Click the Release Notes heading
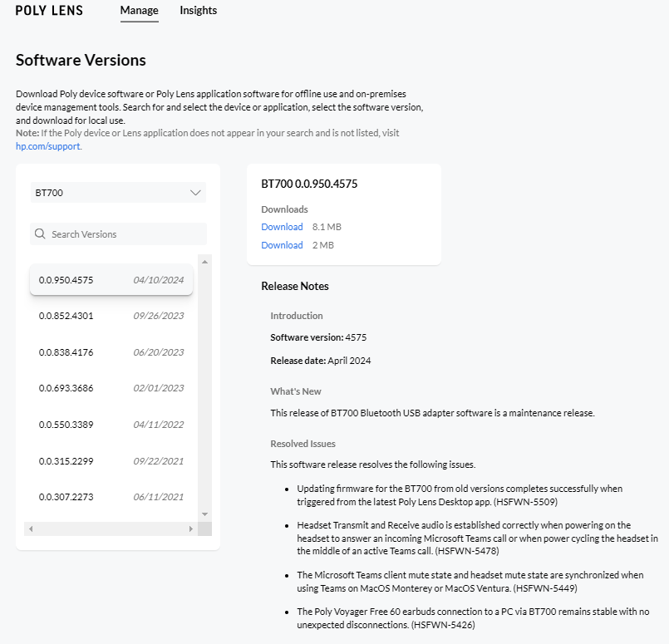This screenshot has width=669, height=644. pos(295,286)
